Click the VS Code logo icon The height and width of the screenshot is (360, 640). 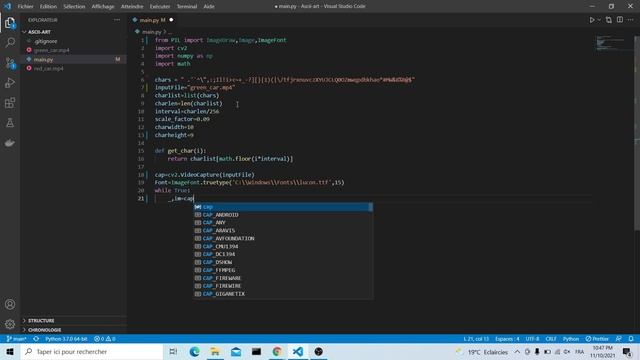(x=7, y=6)
